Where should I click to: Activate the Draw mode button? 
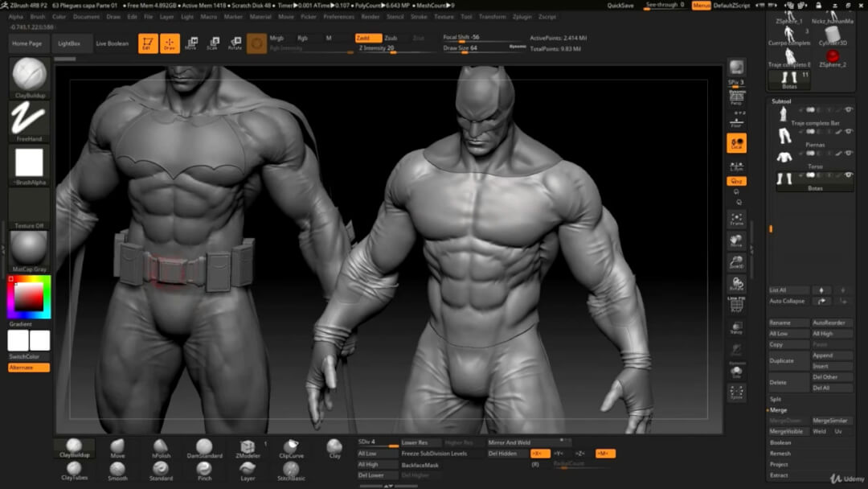tap(170, 43)
